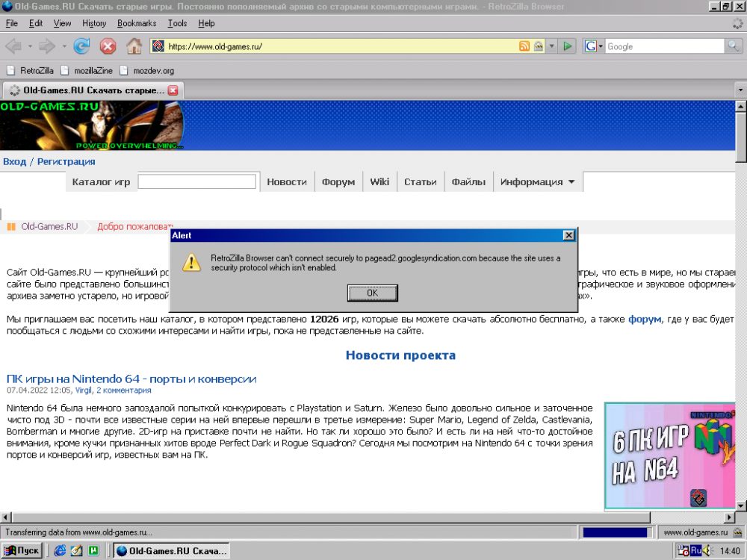This screenshot has height=560, width=747.
Task: Click the green Go arrow button
Action: pos(568,46)
